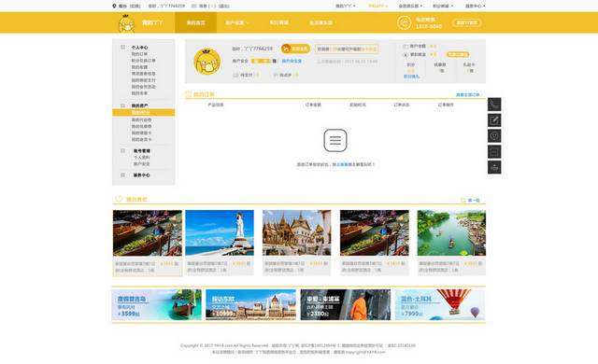Open the Phuket island ¥3599 banner
Image resolution: width=598 pixels, height=364 pixels.
(157, 304)
